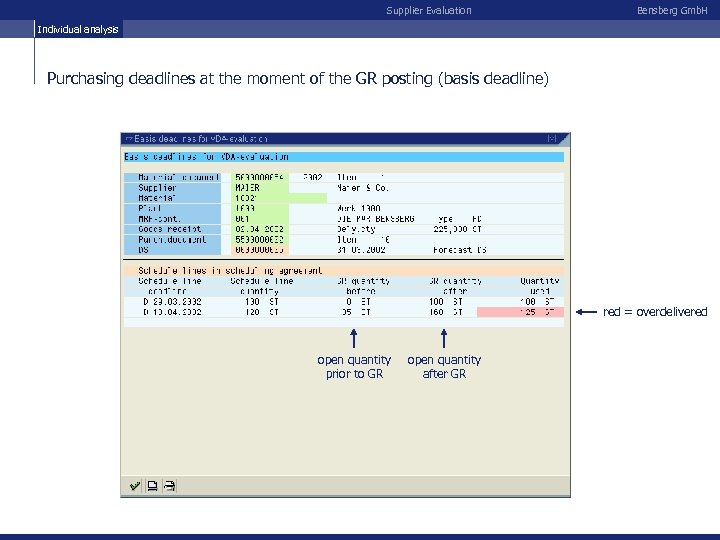Select the 29.03 schedule line date cell
This screenshot has height=540, width=720.
tap(172, 302)
